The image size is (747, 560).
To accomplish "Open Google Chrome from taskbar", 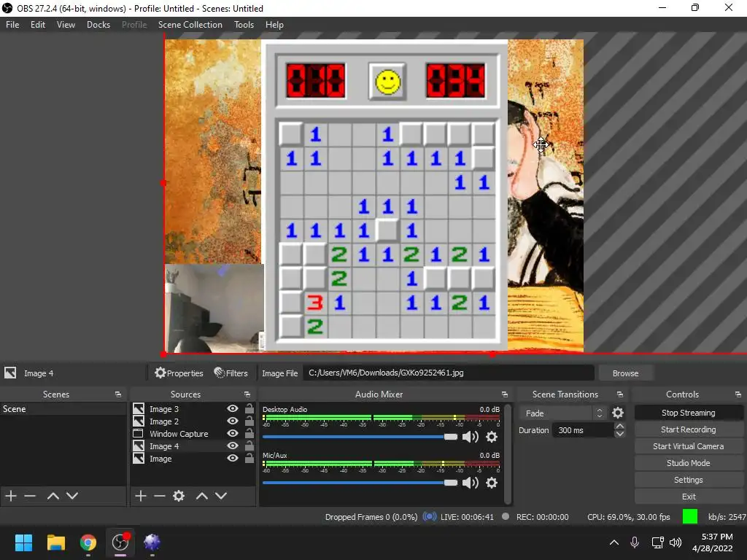I will [88, 542].
